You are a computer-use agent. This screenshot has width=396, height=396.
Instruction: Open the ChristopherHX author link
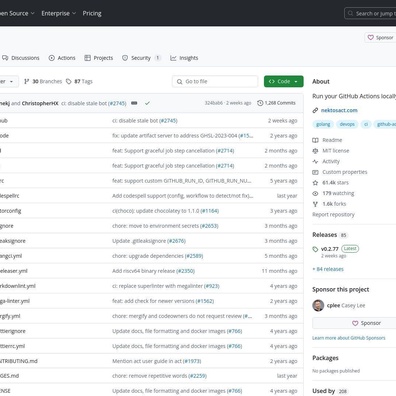pos(40,103)
